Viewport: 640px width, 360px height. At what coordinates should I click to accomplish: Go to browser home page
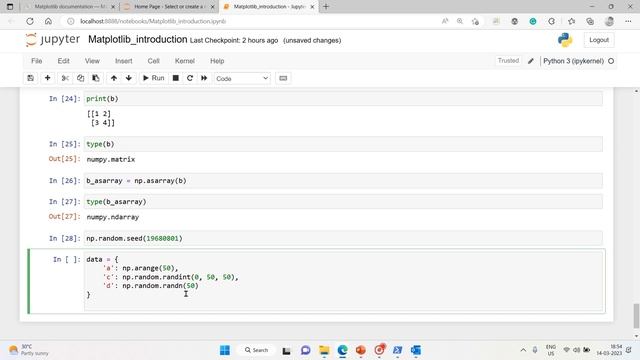pos(48,21)
